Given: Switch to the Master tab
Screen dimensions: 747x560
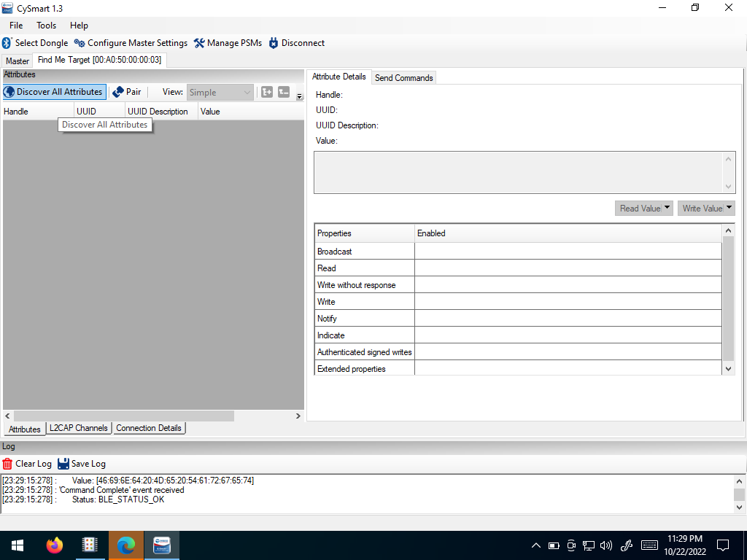Looking at the screenshot, I should point(18,61).
